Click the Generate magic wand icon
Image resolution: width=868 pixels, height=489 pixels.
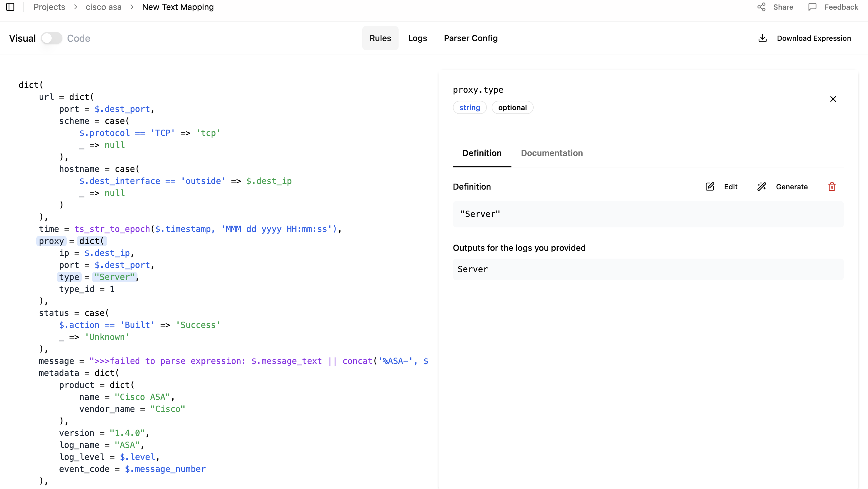761,187
